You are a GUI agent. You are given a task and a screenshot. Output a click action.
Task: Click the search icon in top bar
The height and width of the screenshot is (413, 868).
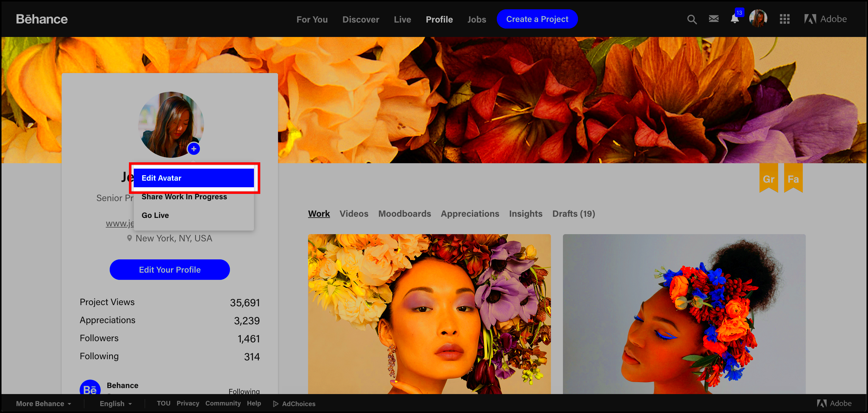pos(691,19)
